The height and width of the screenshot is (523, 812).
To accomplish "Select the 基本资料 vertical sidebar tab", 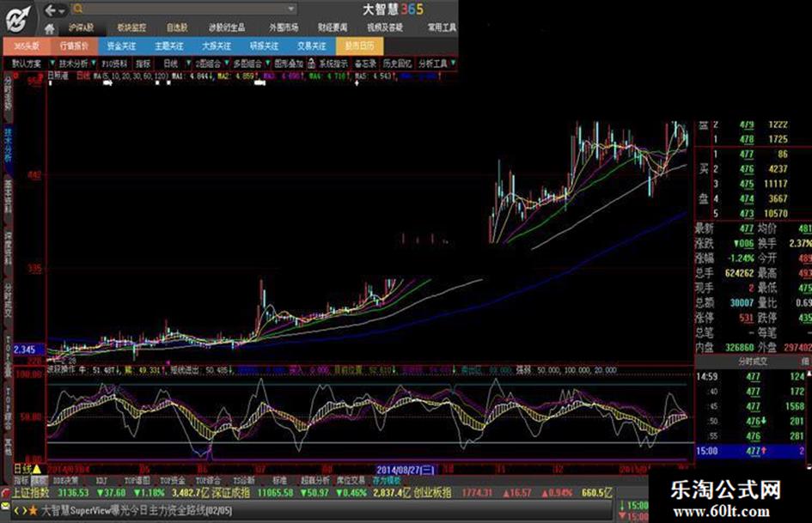I will [8, 197].
